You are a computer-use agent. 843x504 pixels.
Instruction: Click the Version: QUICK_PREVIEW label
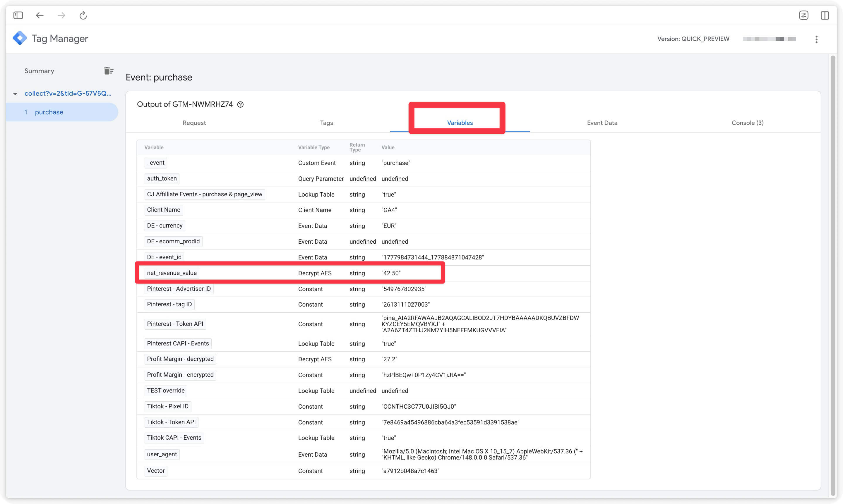(x=693, y=39)
